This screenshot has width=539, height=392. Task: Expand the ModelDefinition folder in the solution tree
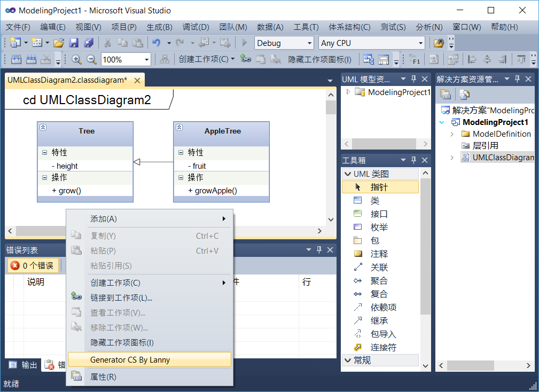[452, 134]
